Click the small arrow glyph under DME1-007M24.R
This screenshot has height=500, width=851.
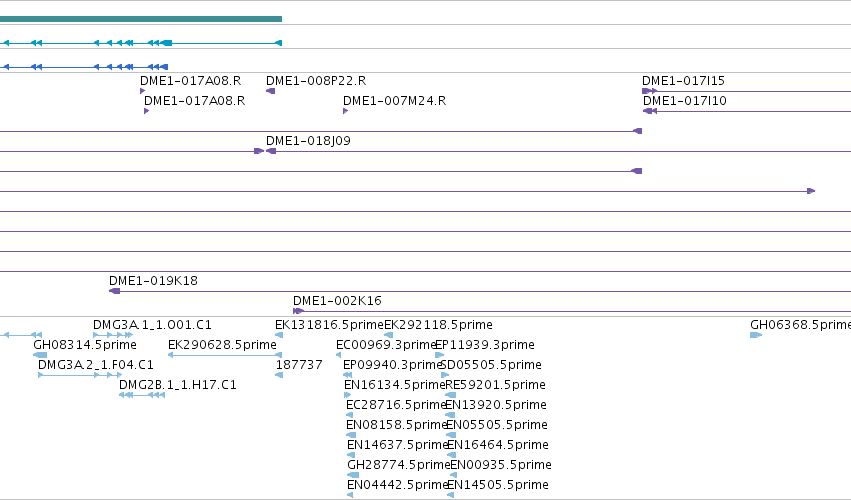click(345, 111)
